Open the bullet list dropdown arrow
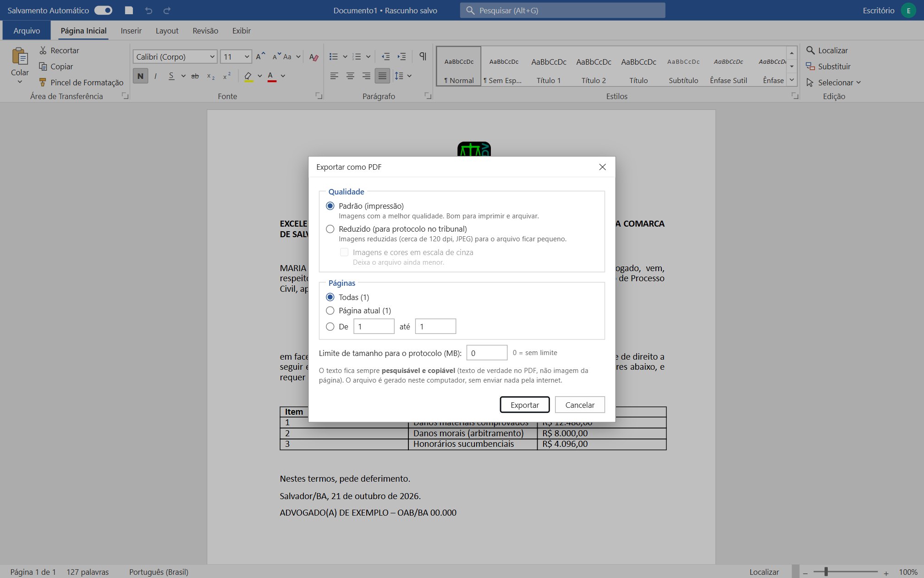 345,56
